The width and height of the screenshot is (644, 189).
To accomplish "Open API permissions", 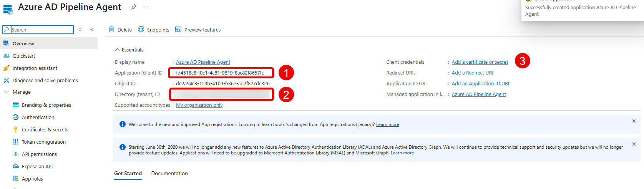I will (x=39, y=154).
